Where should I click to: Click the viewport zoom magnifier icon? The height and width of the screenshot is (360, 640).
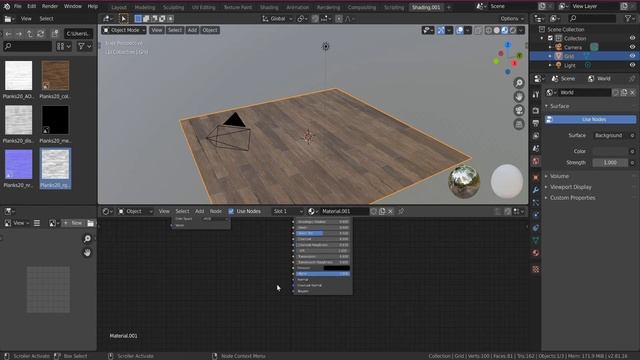click(519, 83)
